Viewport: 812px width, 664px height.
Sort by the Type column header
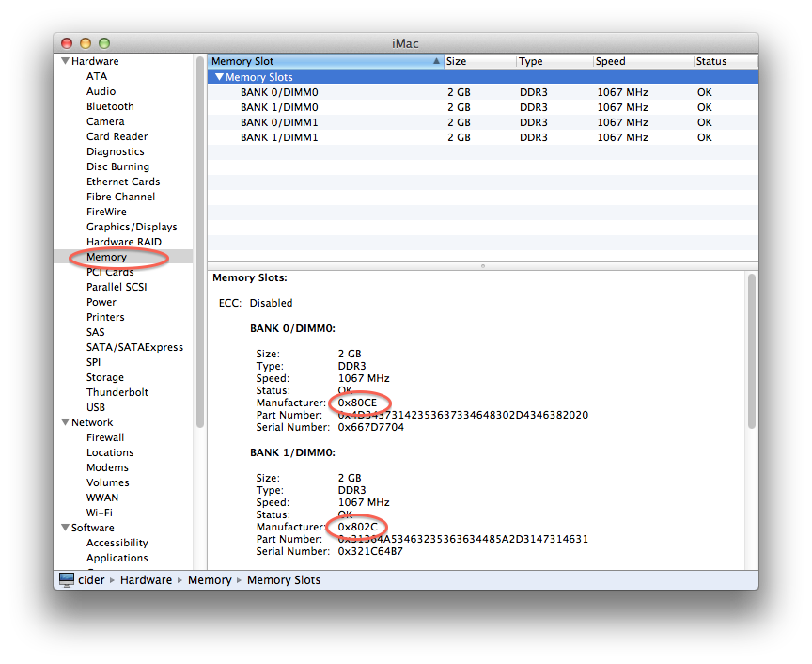pos(554,61)
